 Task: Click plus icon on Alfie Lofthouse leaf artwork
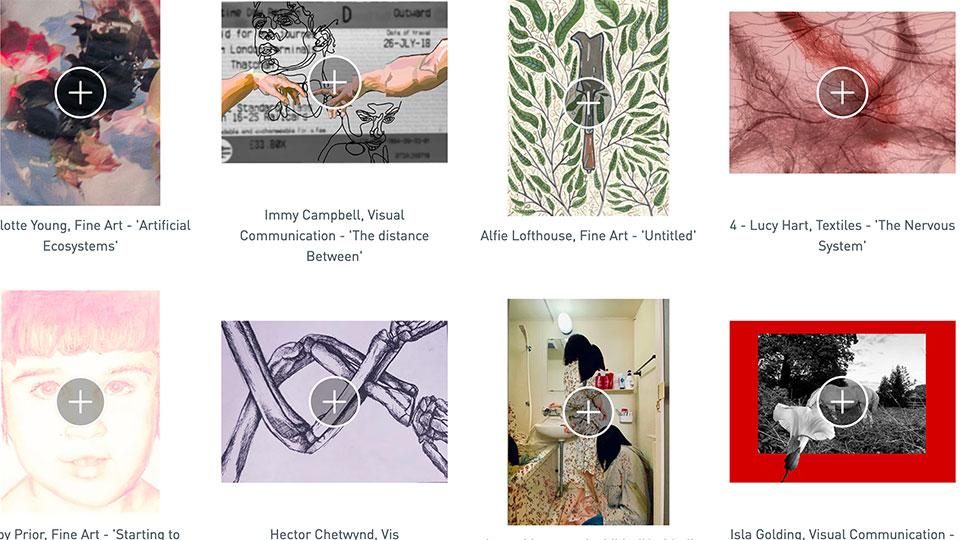point(588,103)
